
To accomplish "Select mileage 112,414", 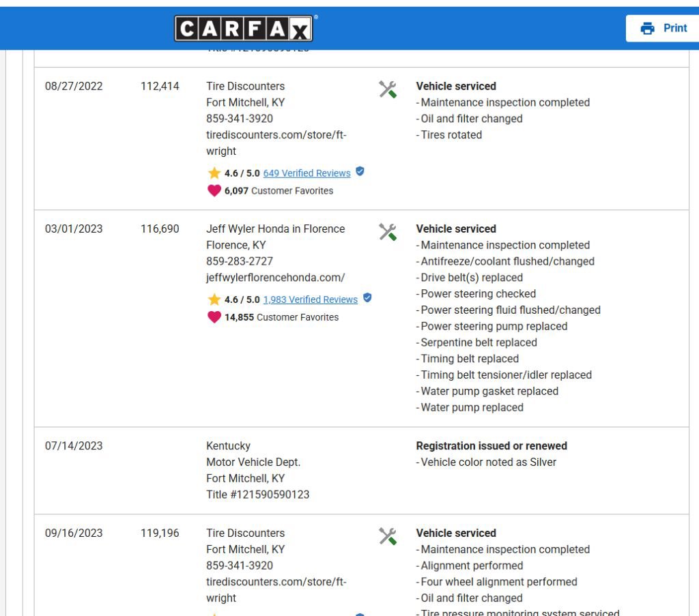I will click(160, 87).
